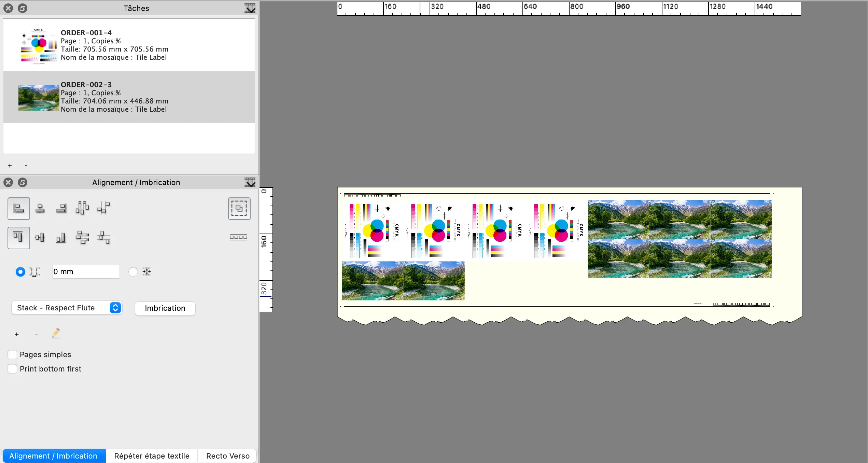Select first CMYK test chart on canvas
This screenshot has width=868, height=463.
pyautogui.click(x=372, y=230)
